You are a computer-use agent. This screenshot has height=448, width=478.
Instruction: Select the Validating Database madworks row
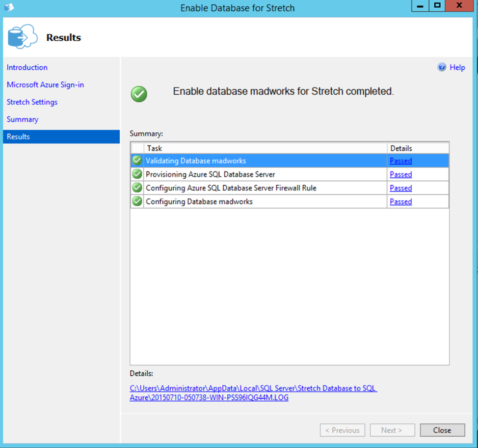[x=290, y=161]
